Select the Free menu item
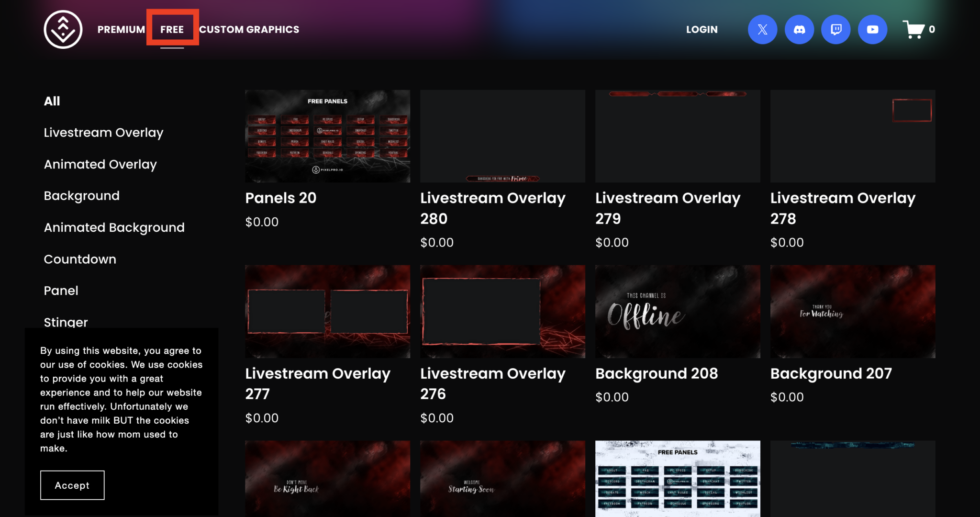This screenshot has width=980, height=517. [x=172, y=29]
